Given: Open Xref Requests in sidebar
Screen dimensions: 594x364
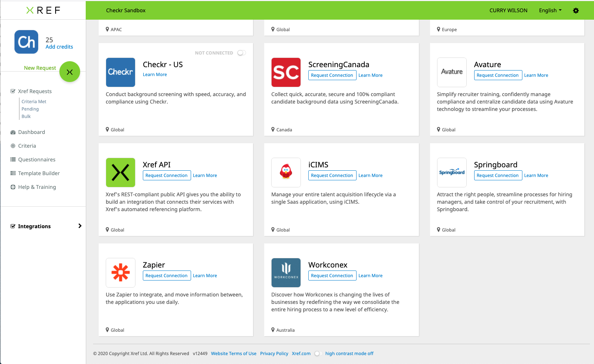Looking at the screenshot, I should point(35,91).
